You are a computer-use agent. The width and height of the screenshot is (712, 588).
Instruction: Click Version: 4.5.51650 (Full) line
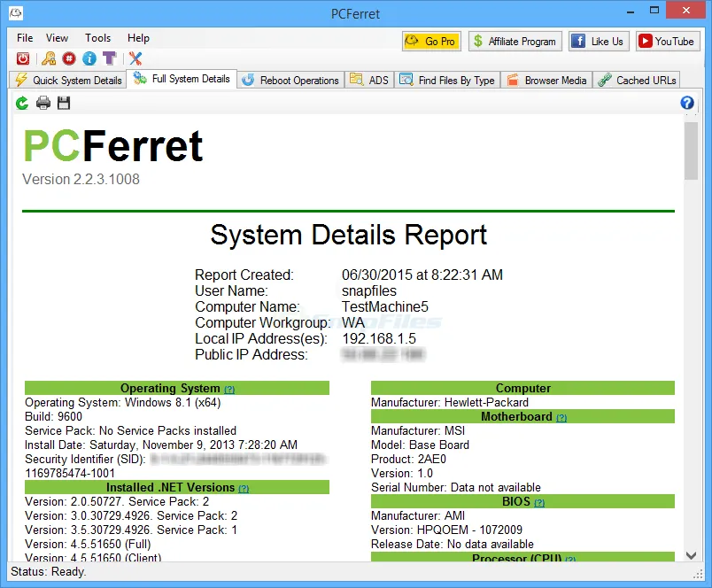click(x=88, y=545)
